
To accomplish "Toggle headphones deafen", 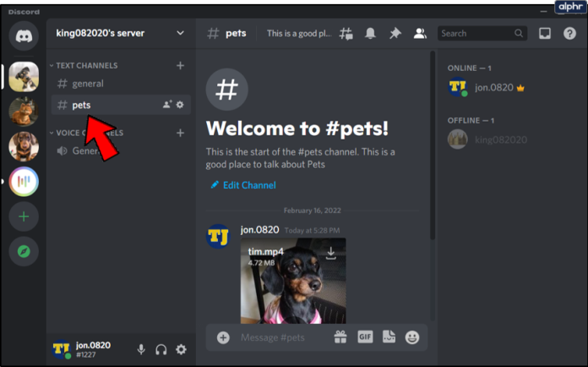I will pos(161,350).
